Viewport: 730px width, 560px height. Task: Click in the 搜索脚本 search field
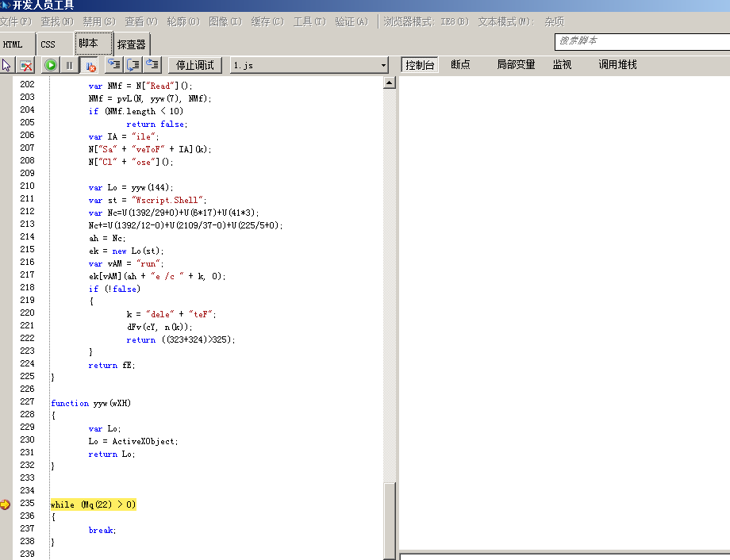[x=643, y=41]
